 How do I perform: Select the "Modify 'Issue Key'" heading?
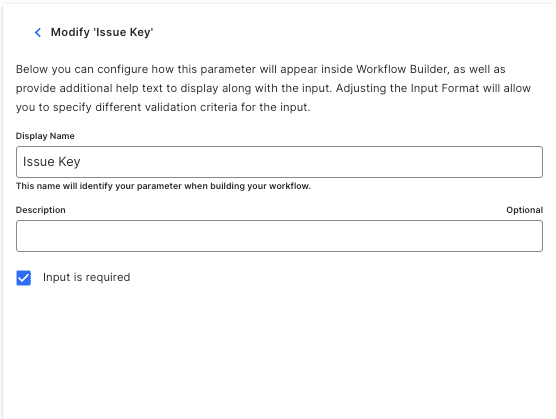tap(102, 32)
